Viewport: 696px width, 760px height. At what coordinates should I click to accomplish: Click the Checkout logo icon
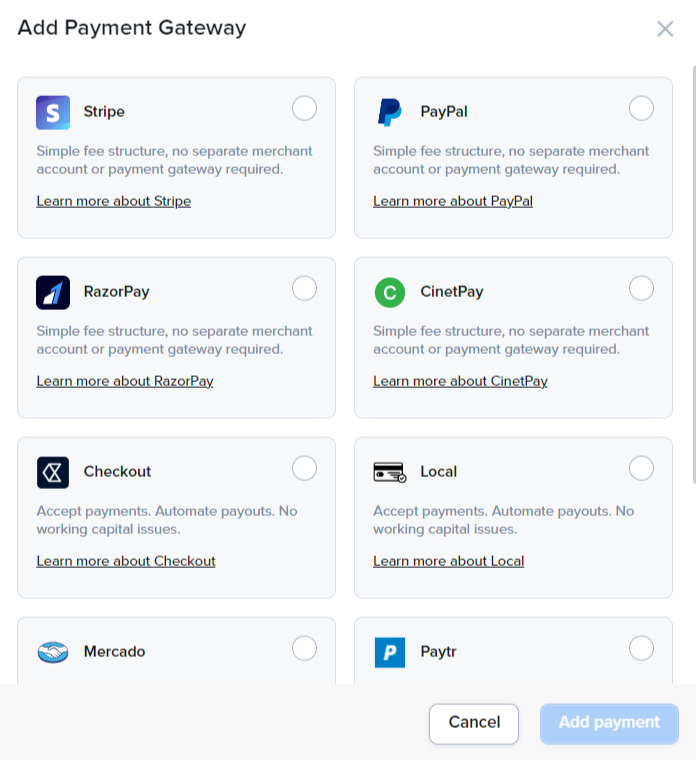tap(53, 472)
